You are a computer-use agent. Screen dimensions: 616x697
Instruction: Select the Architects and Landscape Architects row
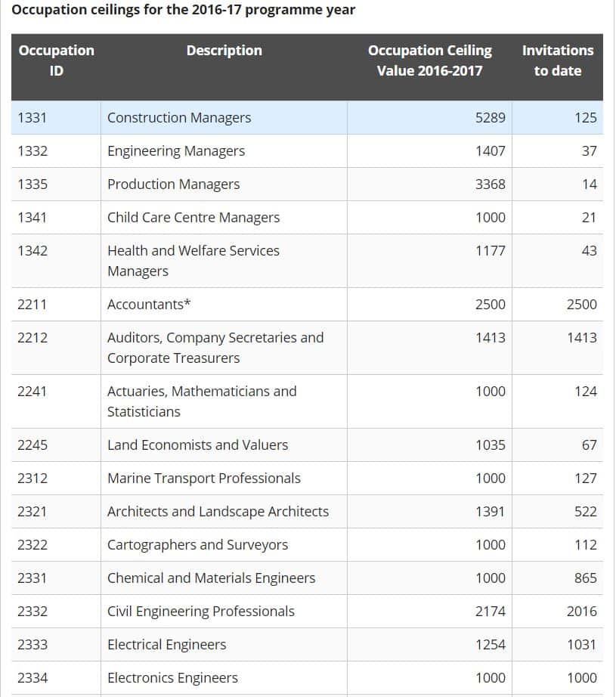click(x=219, y=511)
